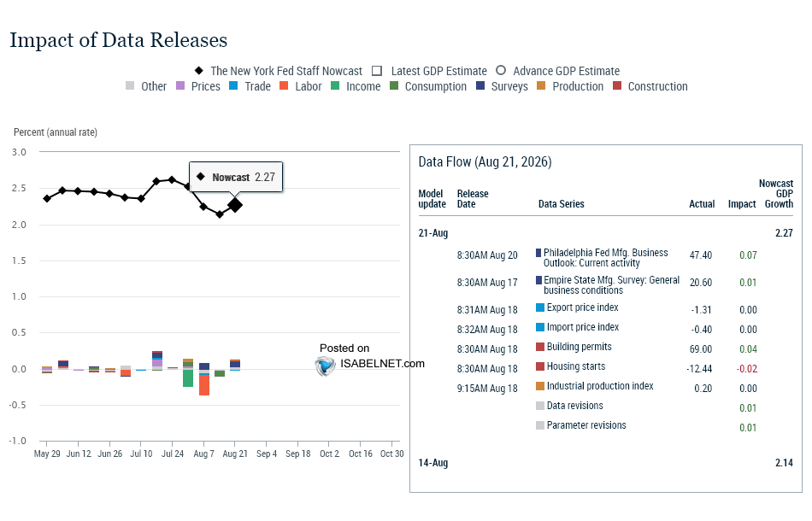Click the Trade legend blue swatch

[233, 85]
